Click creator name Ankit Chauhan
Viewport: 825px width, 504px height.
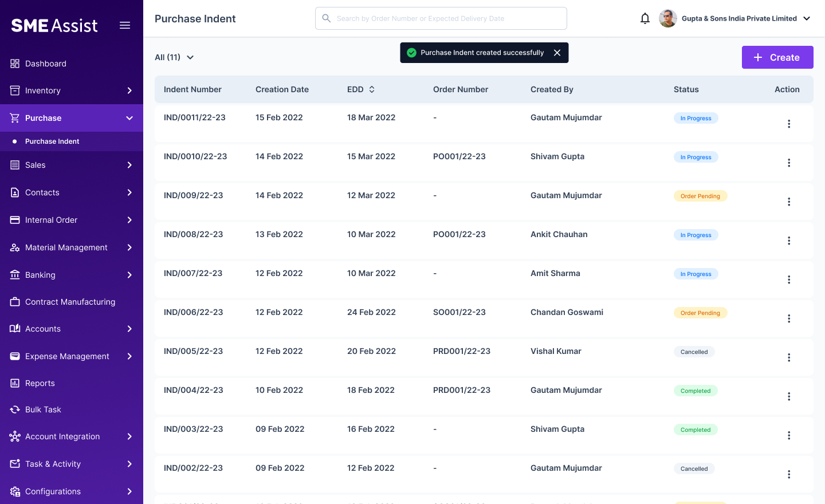point(559,234)
